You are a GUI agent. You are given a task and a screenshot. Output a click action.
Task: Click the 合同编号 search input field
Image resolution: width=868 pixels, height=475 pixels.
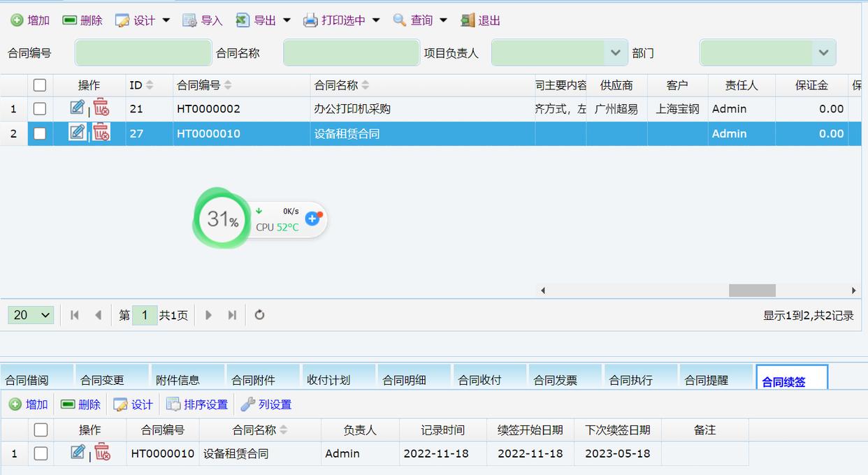tap(143, 53)
